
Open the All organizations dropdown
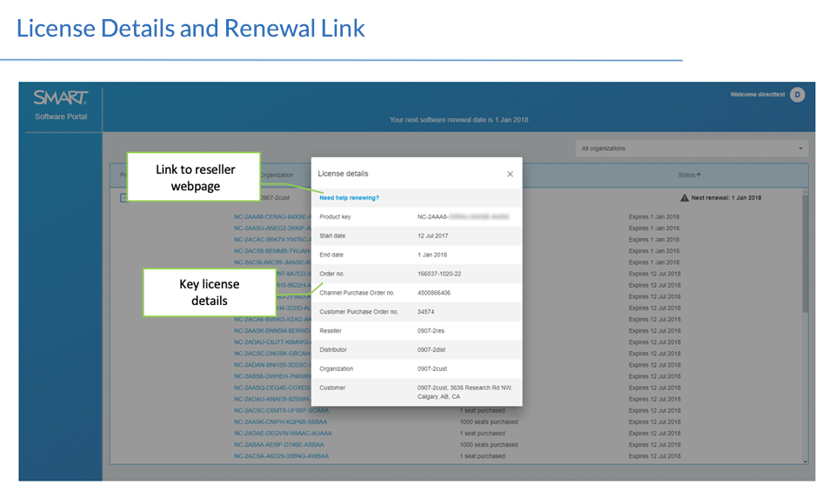(x=691, y=149)
